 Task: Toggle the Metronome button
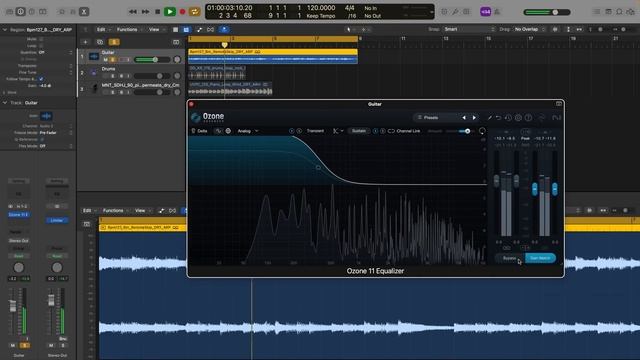tap(497, 12)
